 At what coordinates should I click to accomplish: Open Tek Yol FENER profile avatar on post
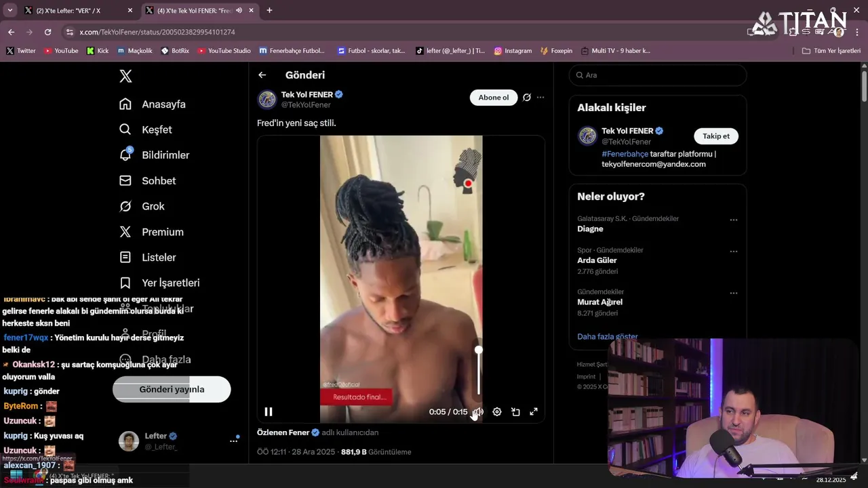tap(267, 100)
